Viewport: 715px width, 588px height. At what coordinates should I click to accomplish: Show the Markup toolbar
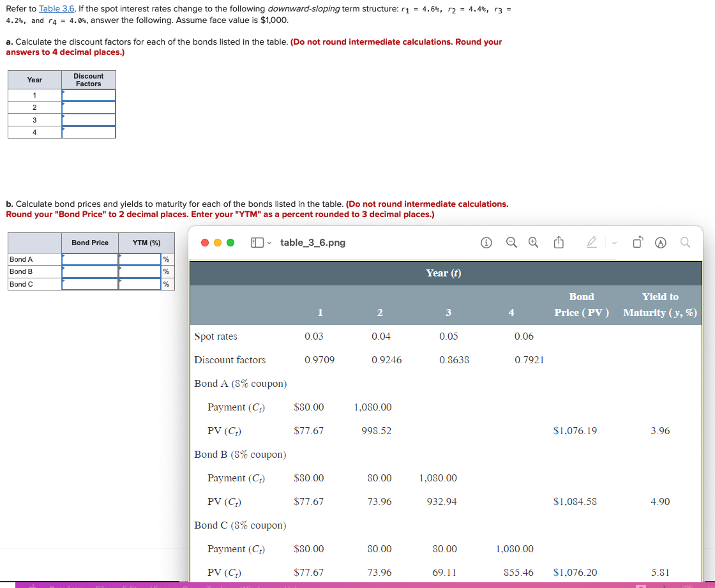660,242
